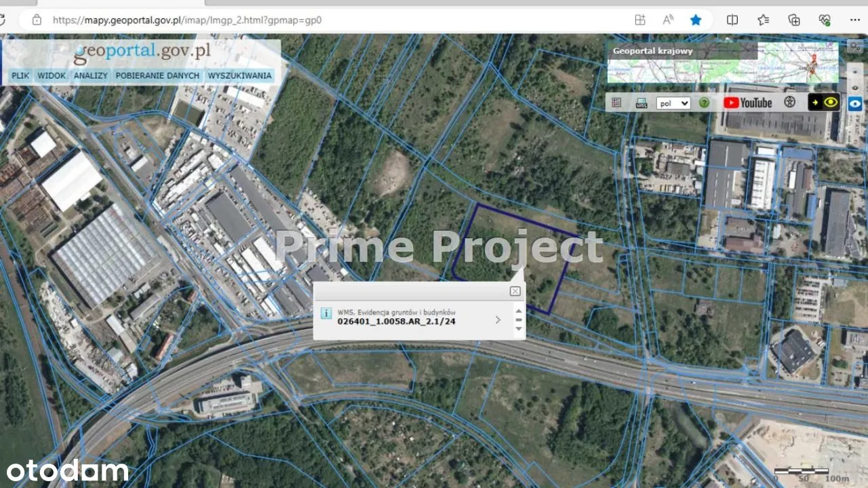Click the WMS services icon
The image size is (868, 488).
641,103
